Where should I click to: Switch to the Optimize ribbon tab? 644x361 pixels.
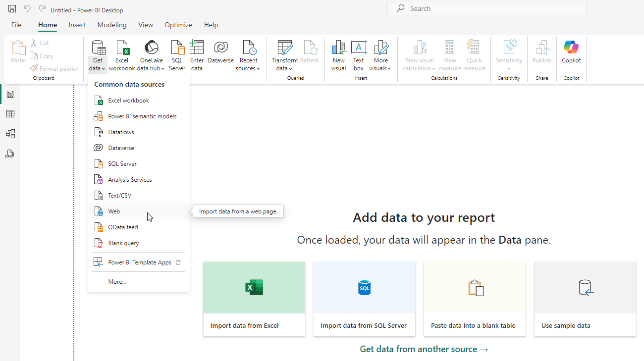pyautogui.click(x=178, y=25)
